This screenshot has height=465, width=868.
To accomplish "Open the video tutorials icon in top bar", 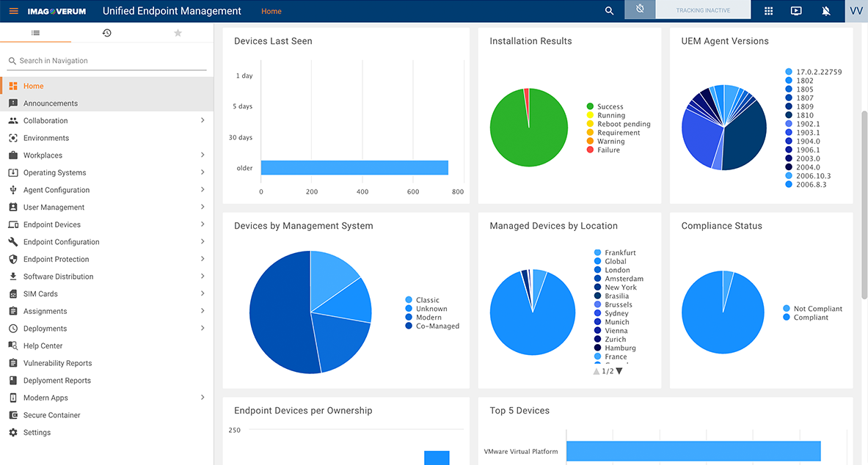I will click(x=796, y=11).
